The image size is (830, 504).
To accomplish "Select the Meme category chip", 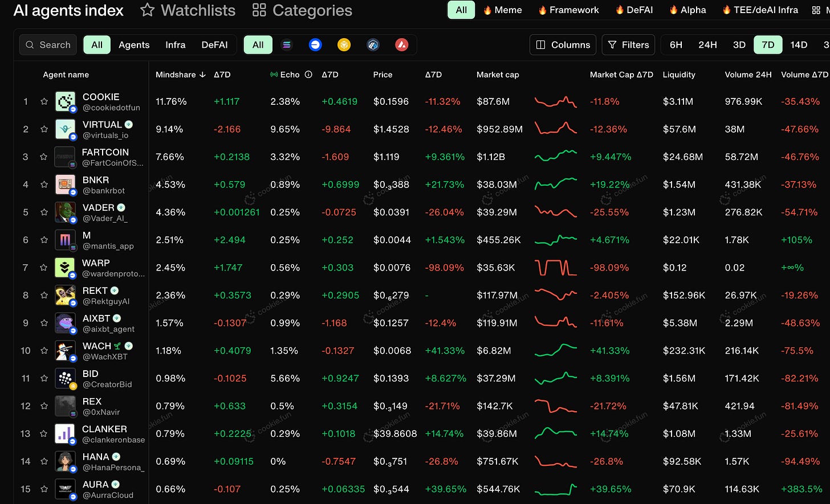I will 502,10.
